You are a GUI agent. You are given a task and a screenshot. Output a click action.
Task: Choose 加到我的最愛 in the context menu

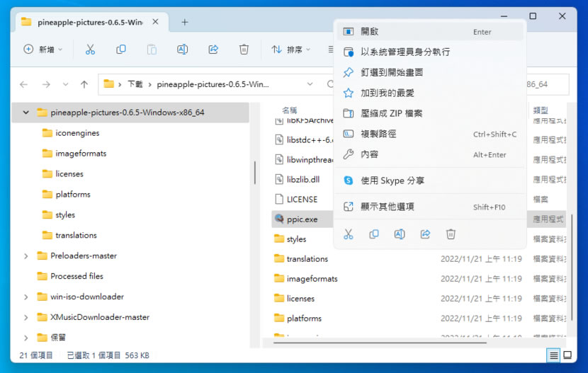point(430,93)
